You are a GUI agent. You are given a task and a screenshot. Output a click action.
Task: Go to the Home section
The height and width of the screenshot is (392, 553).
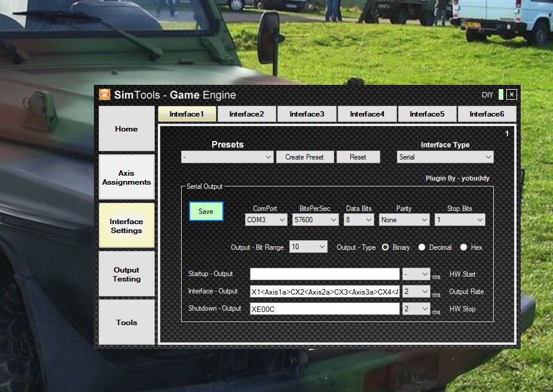pos(127,128)
